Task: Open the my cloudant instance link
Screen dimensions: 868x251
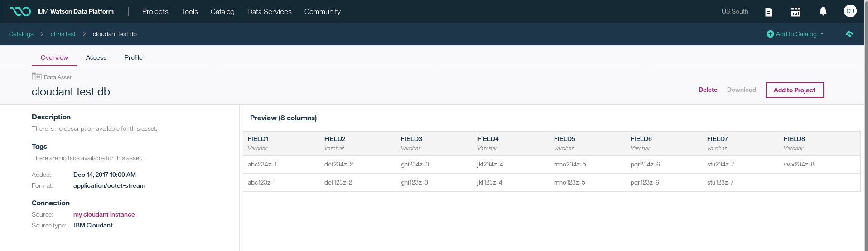Action: point(104,214)
